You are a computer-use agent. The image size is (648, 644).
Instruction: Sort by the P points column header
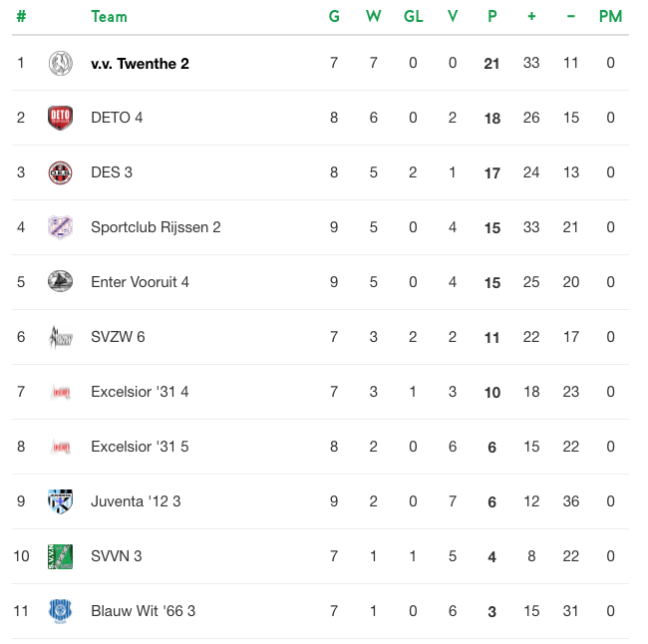tap(492, 17)
